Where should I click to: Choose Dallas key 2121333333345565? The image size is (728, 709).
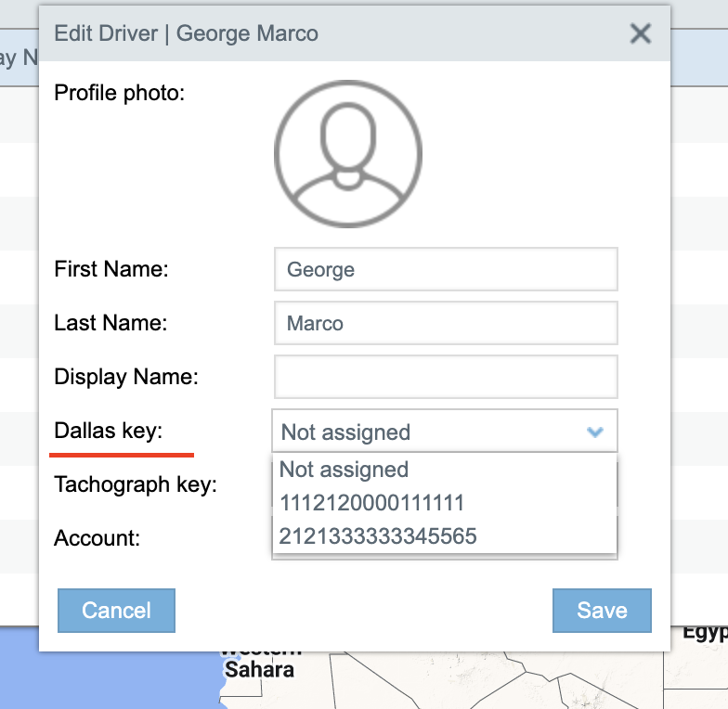pyautogui.click(x=378, y=536)
